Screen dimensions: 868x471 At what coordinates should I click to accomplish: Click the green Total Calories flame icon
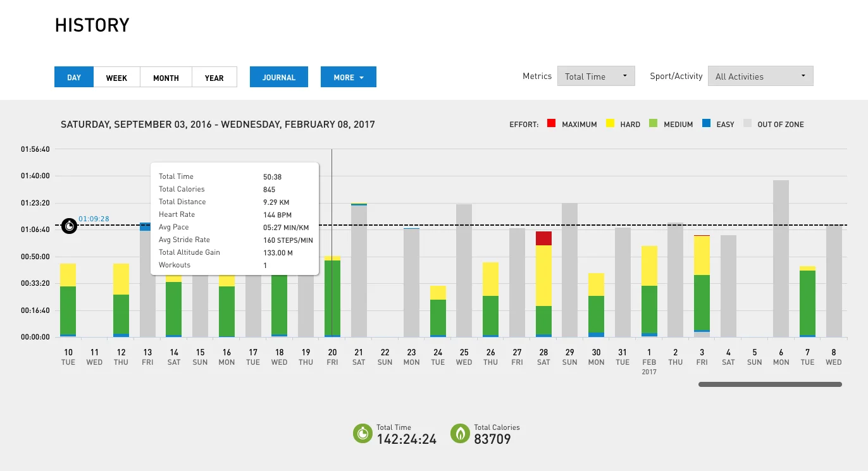click(x=460, y=434)
